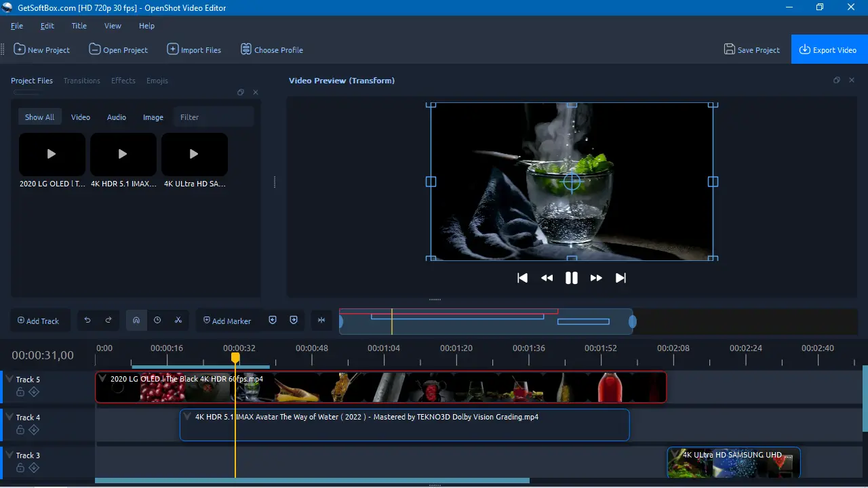
Task: Click the right handle of the zoom slider
Action: (x=633, y=322)
